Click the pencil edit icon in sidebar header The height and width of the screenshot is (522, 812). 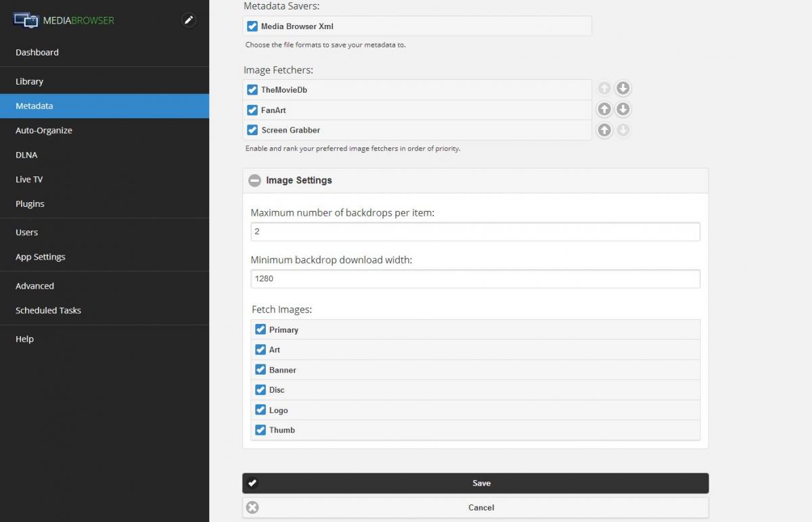click(189, 20)
